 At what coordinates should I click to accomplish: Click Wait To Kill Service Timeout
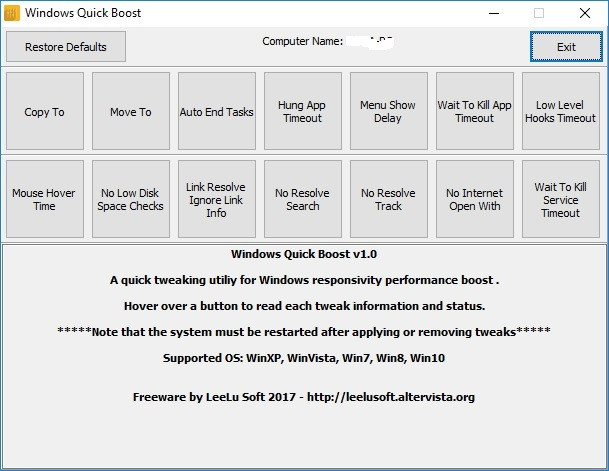561,199
